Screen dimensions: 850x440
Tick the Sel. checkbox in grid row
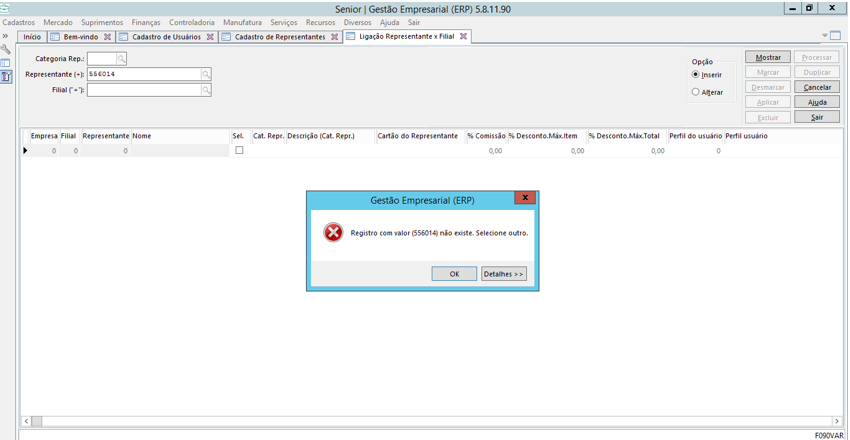(239, 150)
